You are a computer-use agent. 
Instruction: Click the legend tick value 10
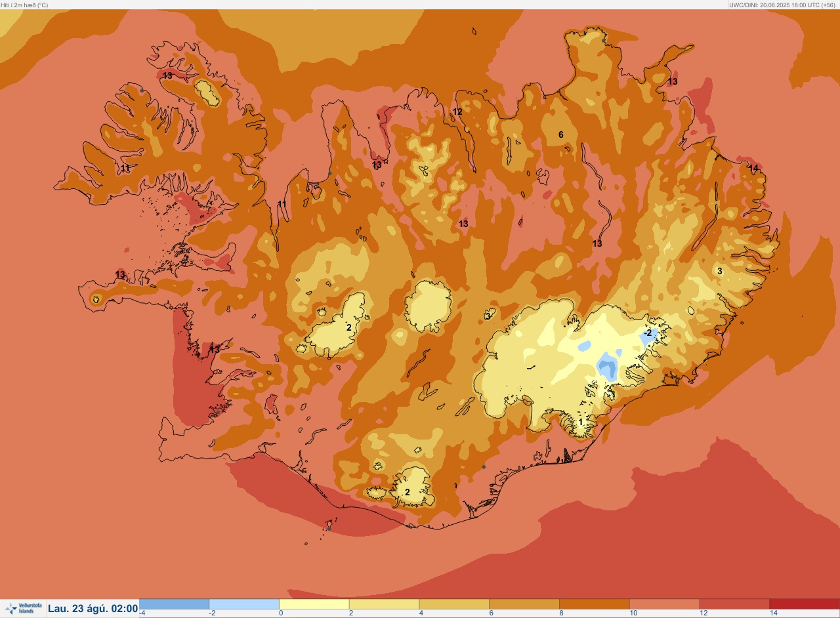pyautogui.click(x=633, y=613)
